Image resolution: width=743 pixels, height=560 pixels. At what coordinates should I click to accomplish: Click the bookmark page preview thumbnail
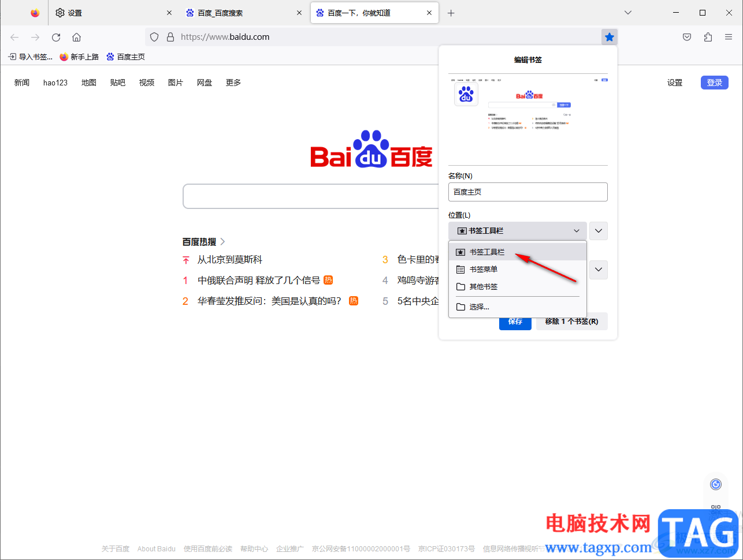click(x=528, y=120)
